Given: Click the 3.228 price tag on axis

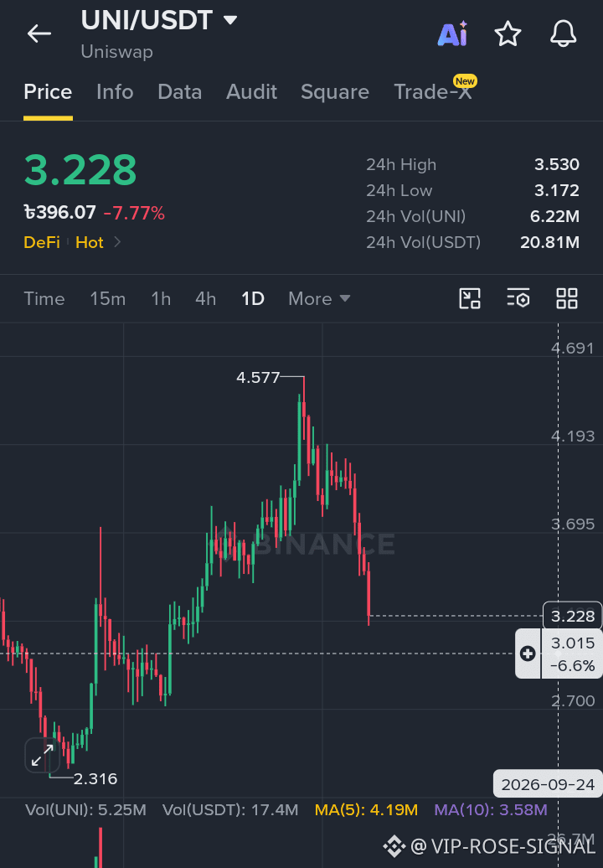Looking at the screenshot, I should (573, 616).
